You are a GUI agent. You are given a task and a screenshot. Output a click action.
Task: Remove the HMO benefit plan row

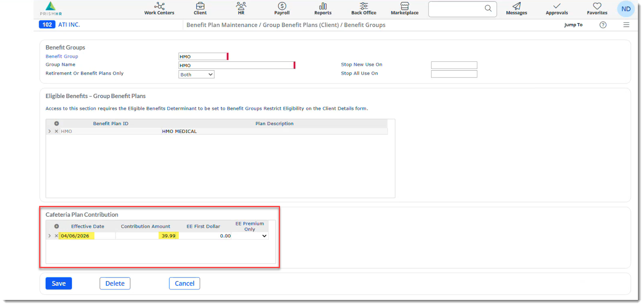[x=56, y=132]
